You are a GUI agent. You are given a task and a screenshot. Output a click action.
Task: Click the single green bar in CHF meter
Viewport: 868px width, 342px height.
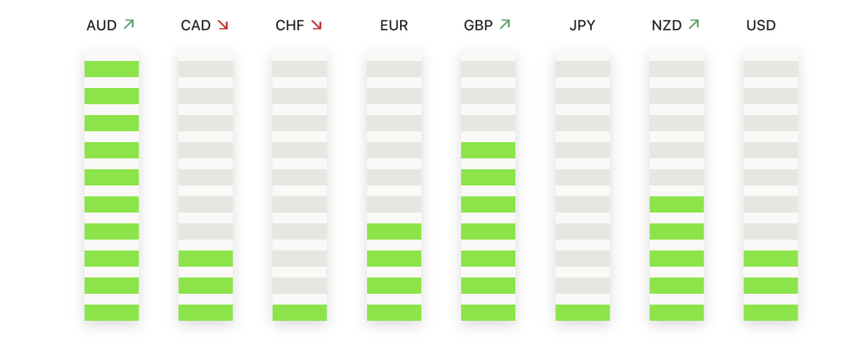(300, 312)
